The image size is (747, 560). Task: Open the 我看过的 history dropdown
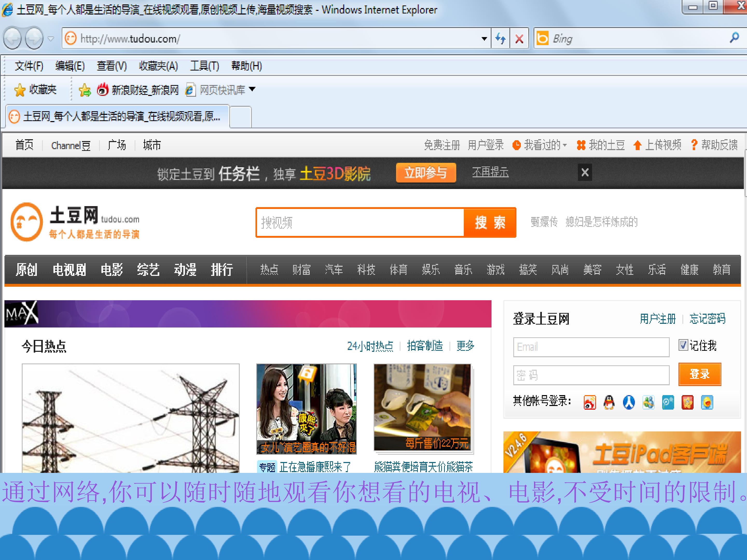[x=539, y=145]
